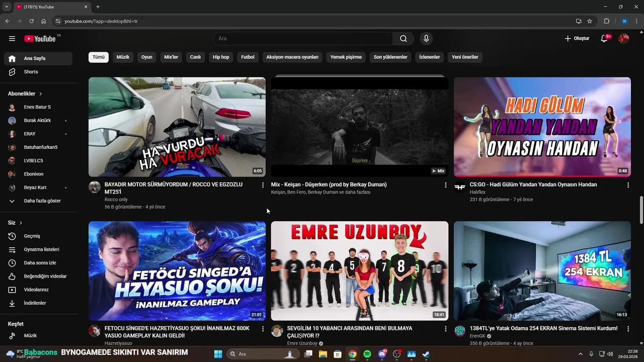Open the Keişan Düşerken mix thumbnail
Image resolution: width=644 pixels, height=362 pixels.
click(x=360, y=127)
